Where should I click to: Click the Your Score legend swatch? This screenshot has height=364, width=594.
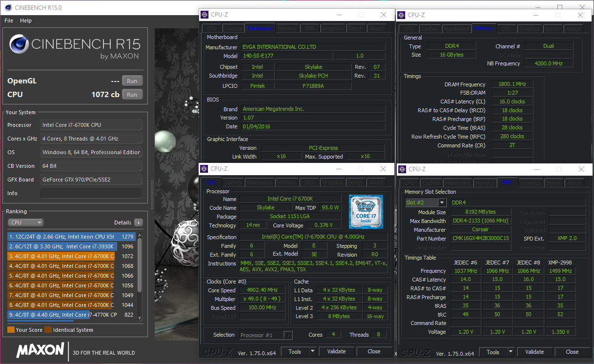pyautogui.click(x=11, y=330)
